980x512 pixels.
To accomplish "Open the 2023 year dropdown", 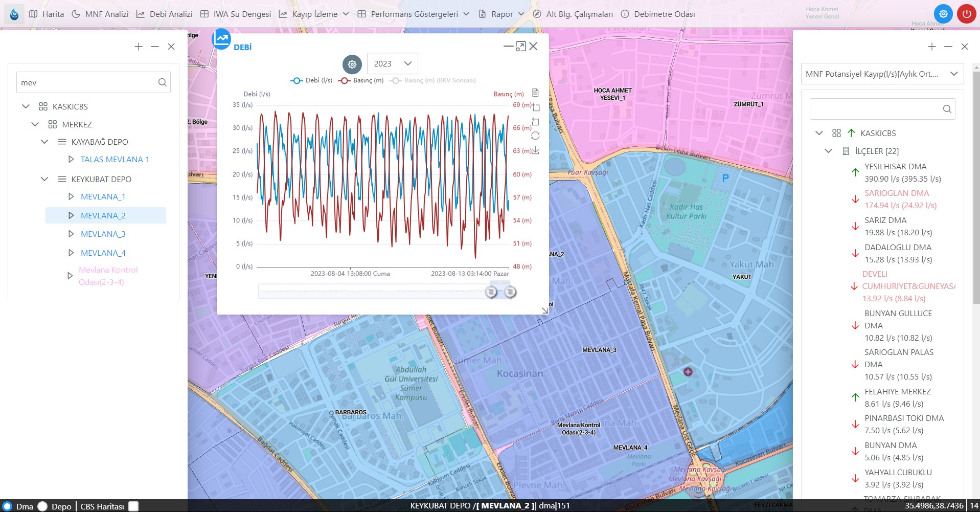I will point(392,63).
